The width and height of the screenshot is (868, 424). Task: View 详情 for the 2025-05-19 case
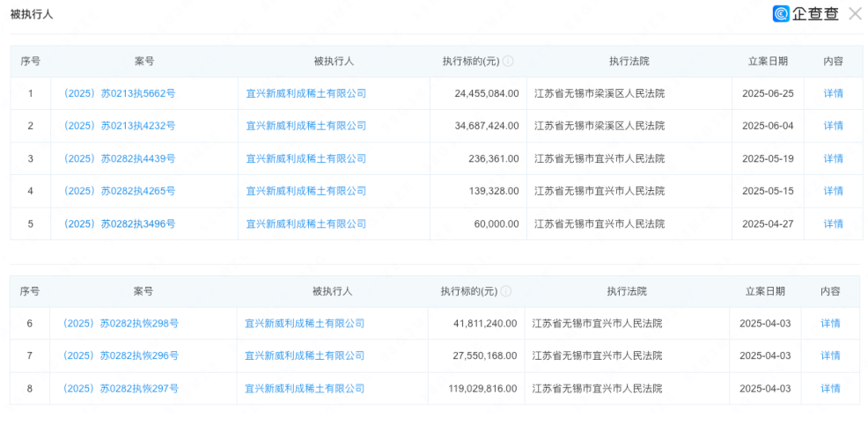pos(833,158)
